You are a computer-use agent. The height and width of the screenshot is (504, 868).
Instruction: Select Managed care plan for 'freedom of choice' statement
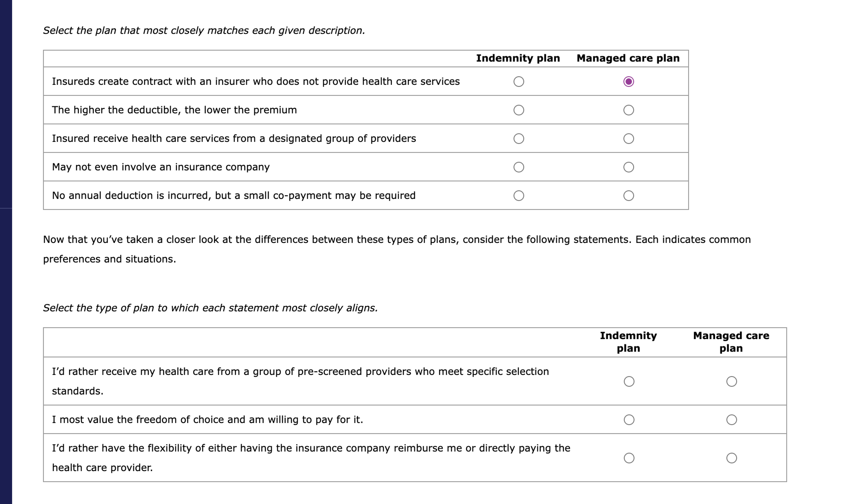click(731, 420)
